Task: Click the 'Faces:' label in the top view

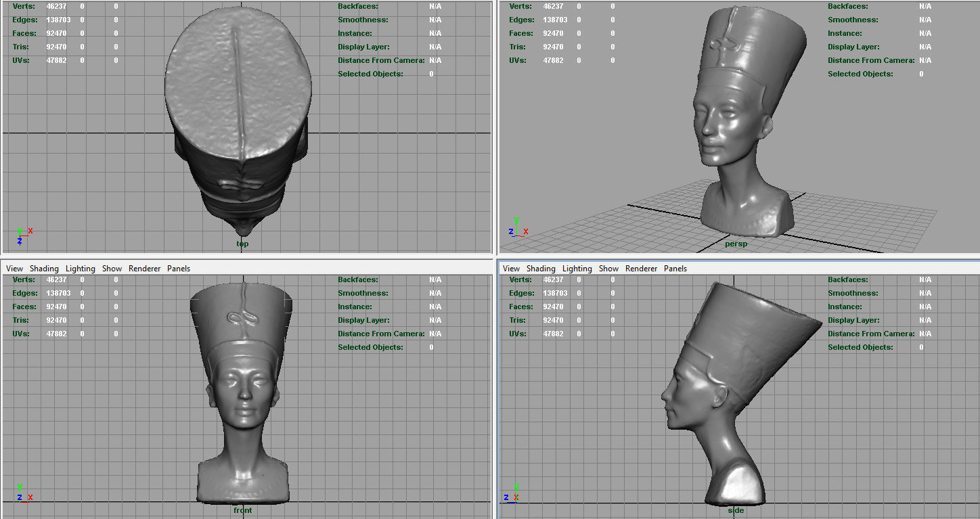Action: click(x=24, y=33)
